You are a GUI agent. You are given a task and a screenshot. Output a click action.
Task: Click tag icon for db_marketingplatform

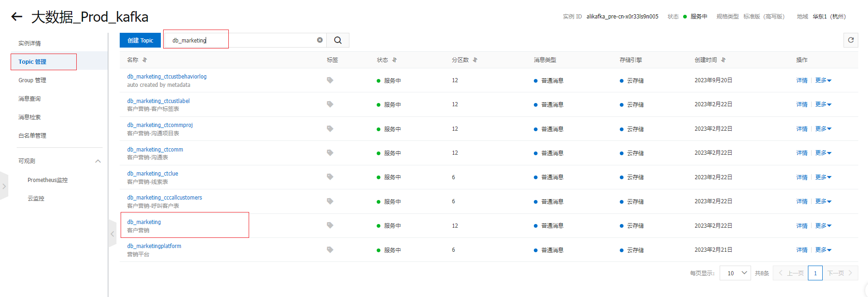[x=330, y=250]
